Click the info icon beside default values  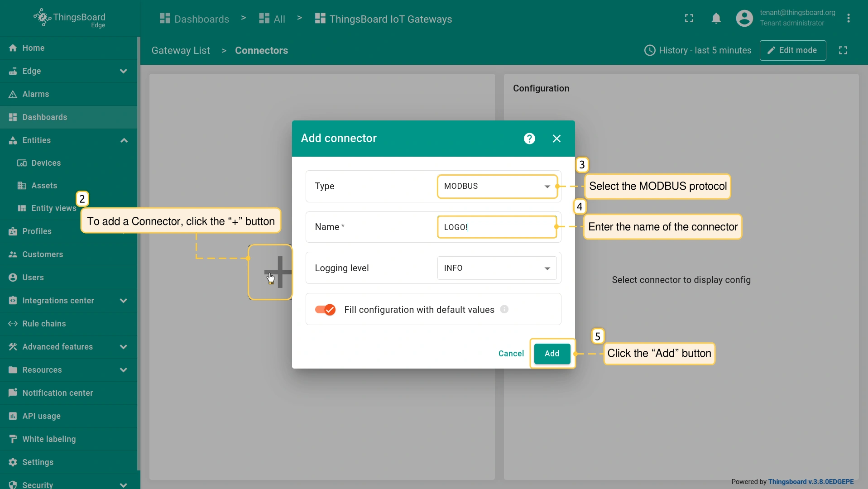point(504,309)
